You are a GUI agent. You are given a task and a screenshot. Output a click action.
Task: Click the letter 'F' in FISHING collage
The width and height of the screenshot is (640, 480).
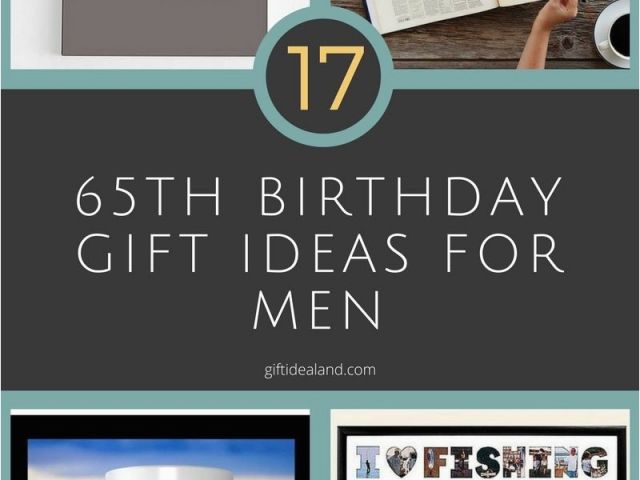tap(438, 462)
